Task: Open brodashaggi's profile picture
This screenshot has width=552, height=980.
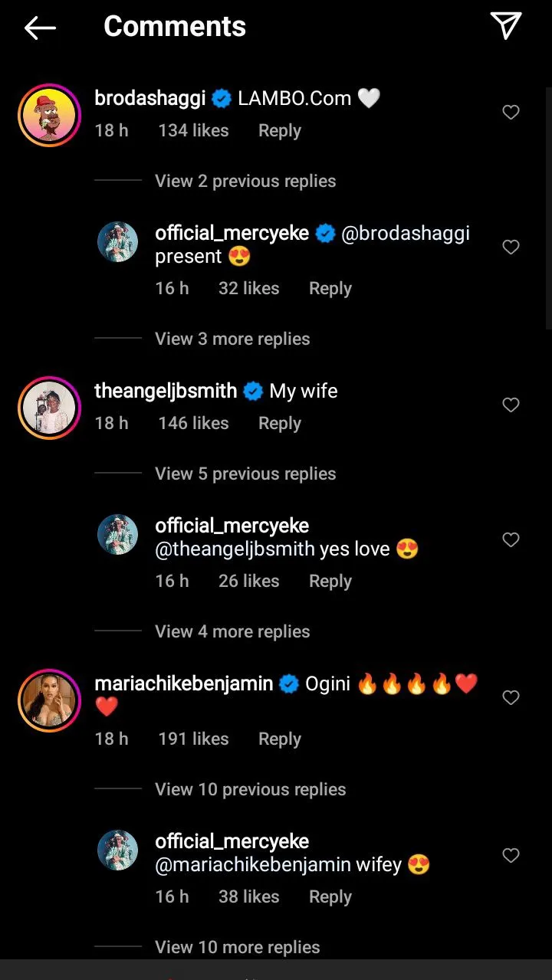Action: point(49,115)
